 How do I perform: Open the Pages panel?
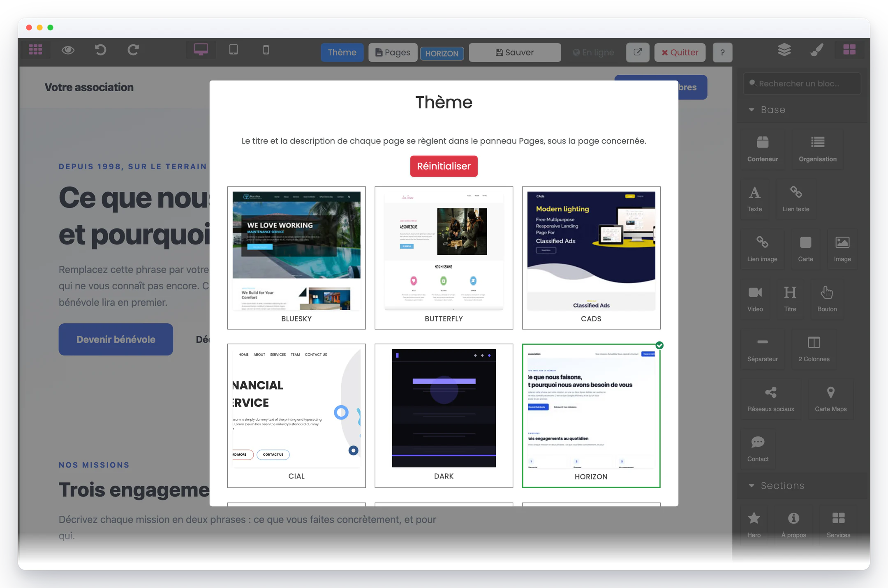pos(393,52)
